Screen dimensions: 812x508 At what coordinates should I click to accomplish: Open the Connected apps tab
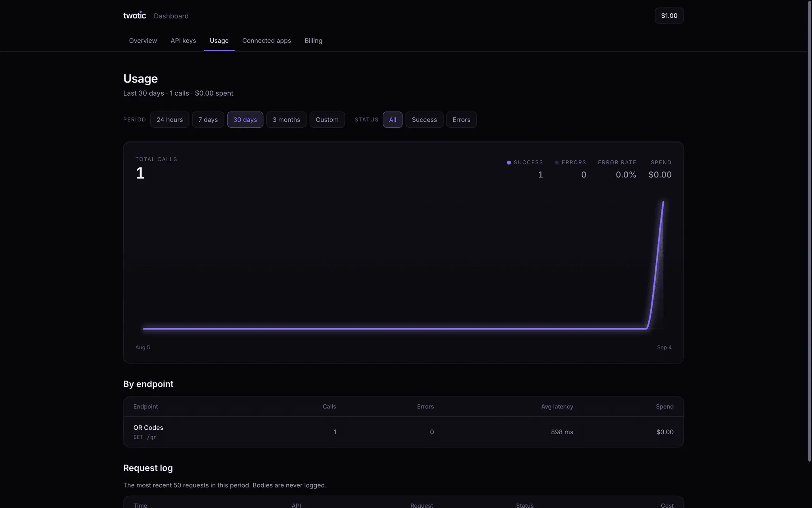coord(266,40)
